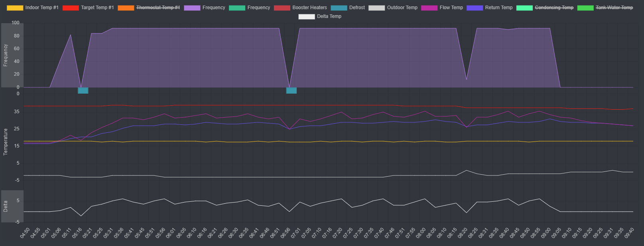The height and width of the screenshot is (246, 644).
Task: Click the first Defrost marker near 05:16
Action: tap(83, 91)
